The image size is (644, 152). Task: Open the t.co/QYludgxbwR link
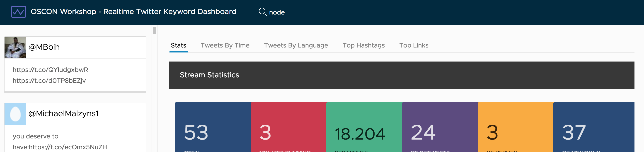[50, 70]
